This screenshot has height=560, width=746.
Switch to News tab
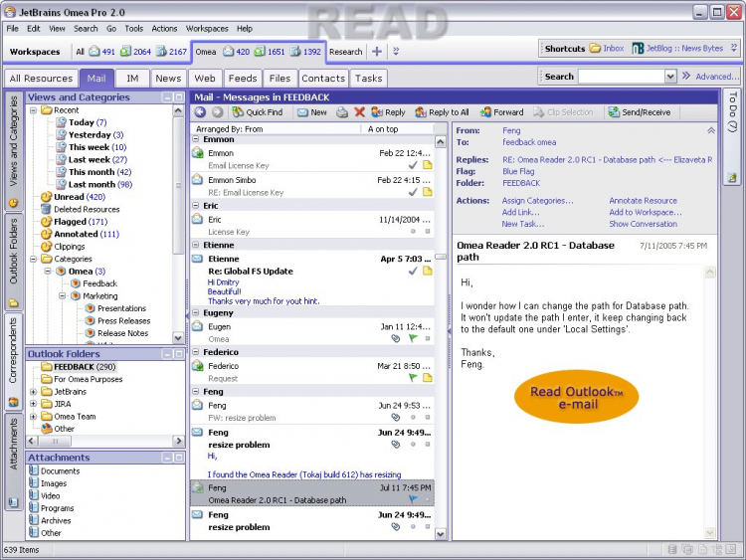coord(168,79)
